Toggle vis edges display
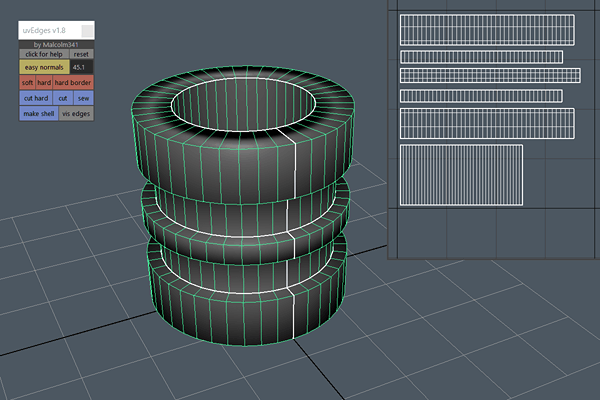 pyautogui.click(x=76, y=114)
